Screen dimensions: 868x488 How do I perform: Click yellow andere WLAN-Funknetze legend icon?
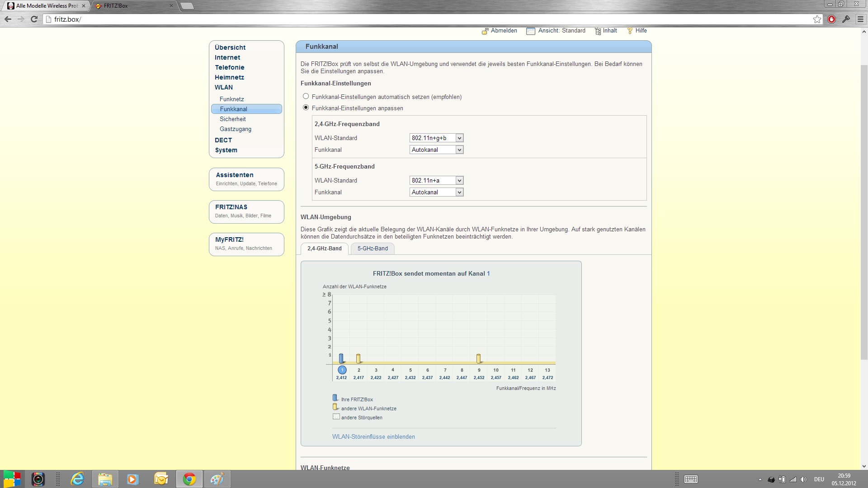[335, 407]
